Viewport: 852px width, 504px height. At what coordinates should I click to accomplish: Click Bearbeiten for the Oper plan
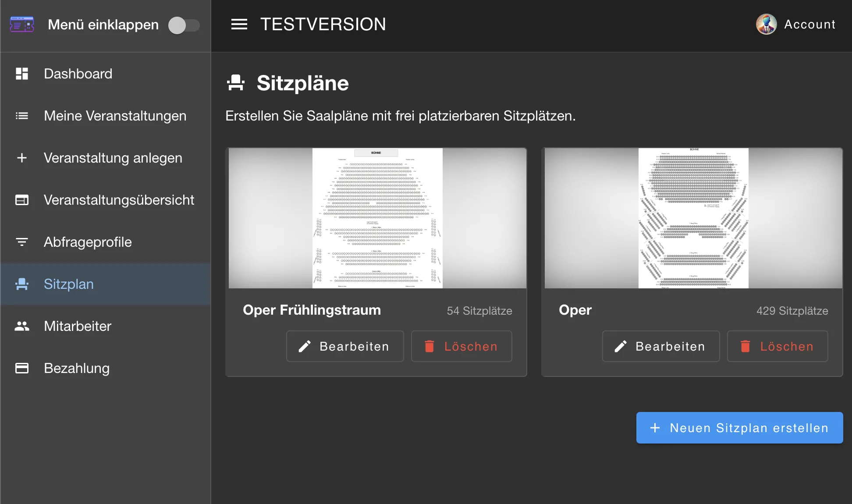[x=661, y=346]
